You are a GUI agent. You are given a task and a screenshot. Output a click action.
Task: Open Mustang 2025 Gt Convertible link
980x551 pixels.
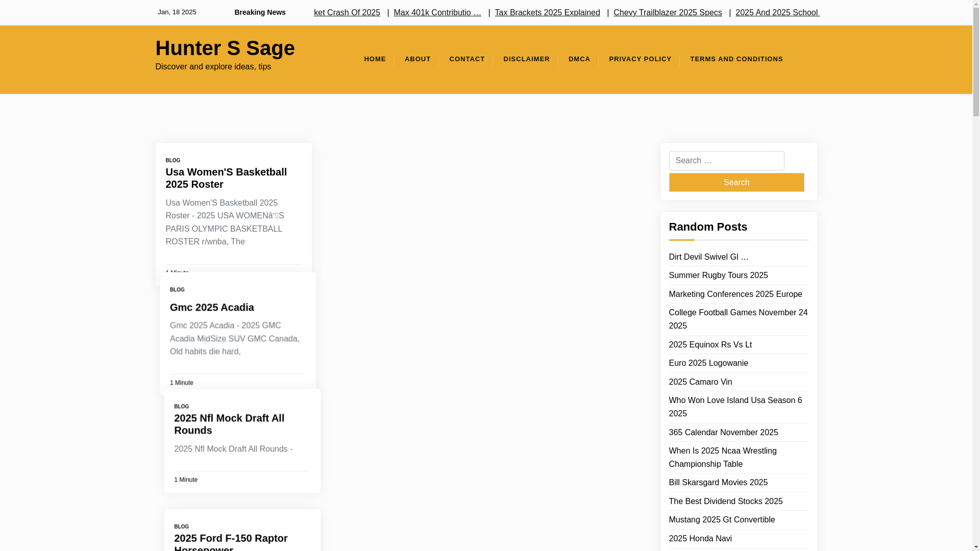point(722,520)
